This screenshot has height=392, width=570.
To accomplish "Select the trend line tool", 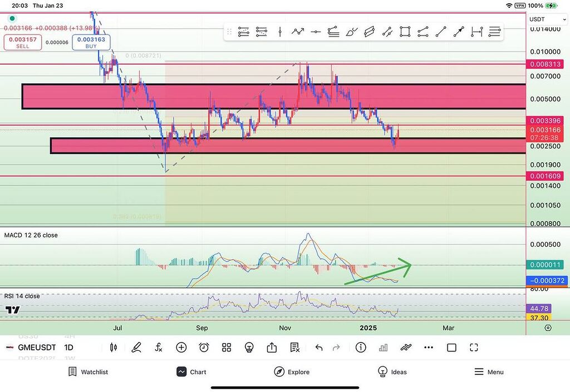I will (x=441, y=32).
